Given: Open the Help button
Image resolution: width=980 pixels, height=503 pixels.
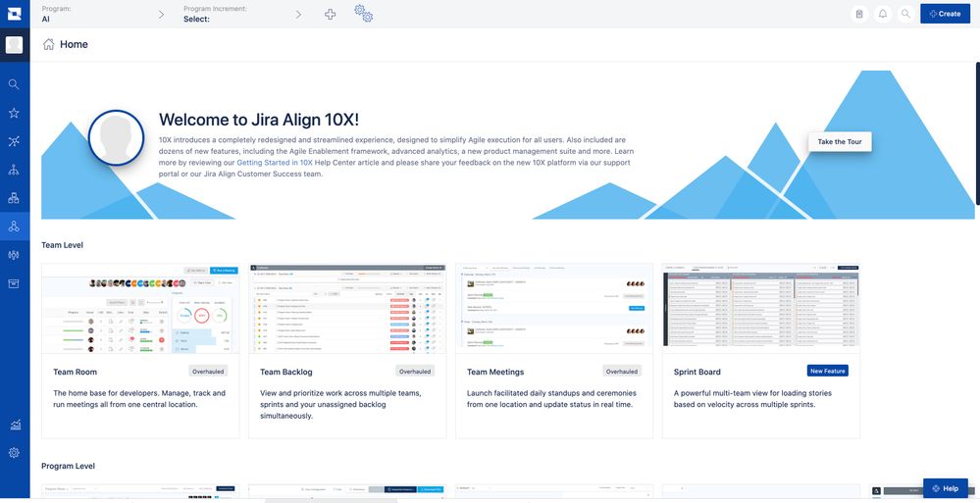Looking at the screenshot, I should click(x=945, y=488).
